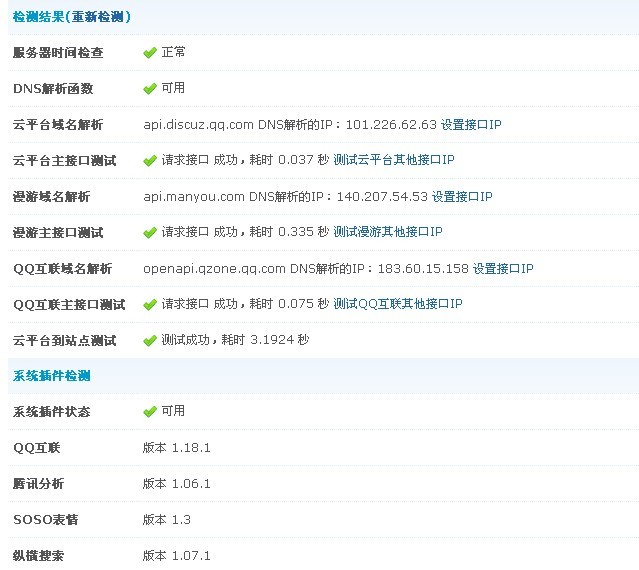
Task: Click green check icon for QQ互联主接口测试
Action: [x=150, y=304]
